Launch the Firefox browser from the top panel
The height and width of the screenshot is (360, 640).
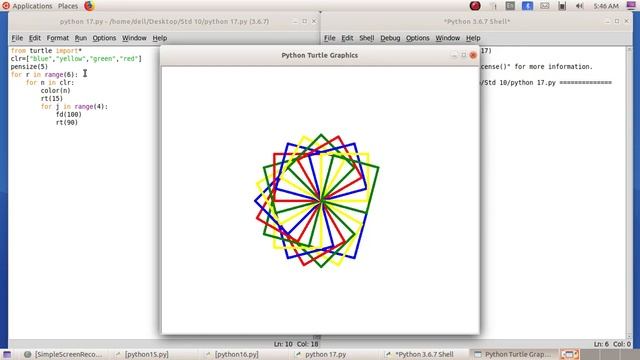click(89, 6)
